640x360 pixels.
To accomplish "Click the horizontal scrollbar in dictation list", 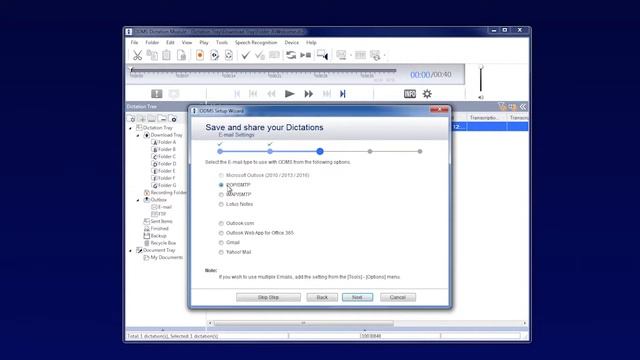I will (x=304, y=323).
